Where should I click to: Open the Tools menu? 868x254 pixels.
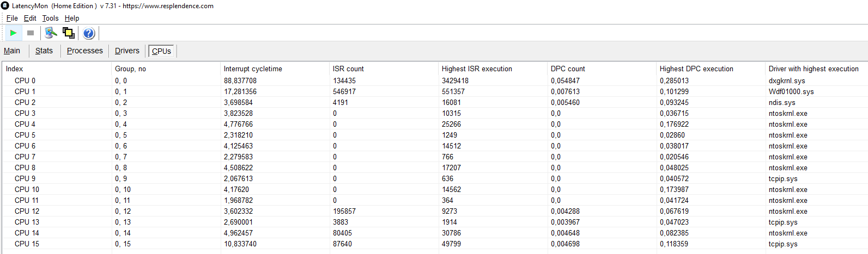coord(50,18)
